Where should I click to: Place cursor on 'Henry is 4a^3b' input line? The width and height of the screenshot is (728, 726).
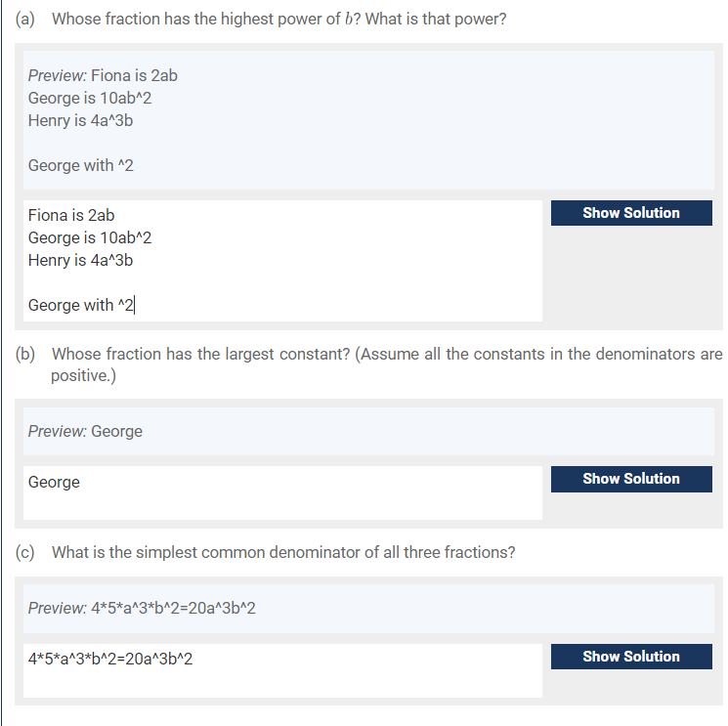pos(81,261)
